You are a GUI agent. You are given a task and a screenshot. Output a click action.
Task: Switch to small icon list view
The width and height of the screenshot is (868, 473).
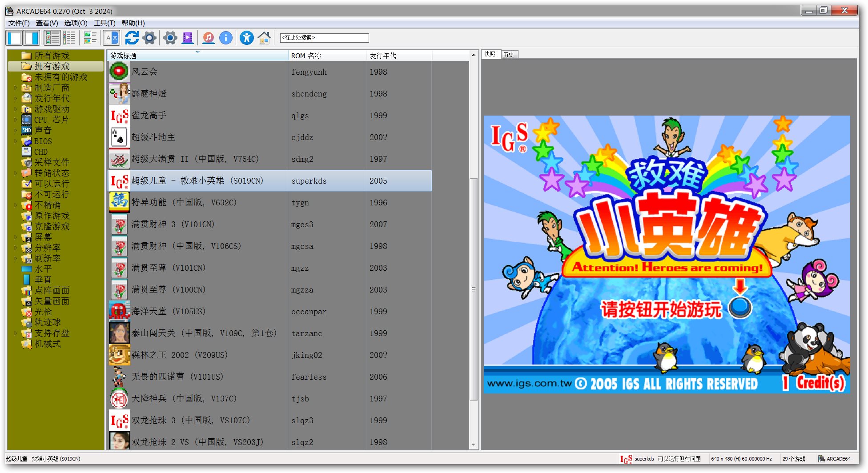(69, 38)
